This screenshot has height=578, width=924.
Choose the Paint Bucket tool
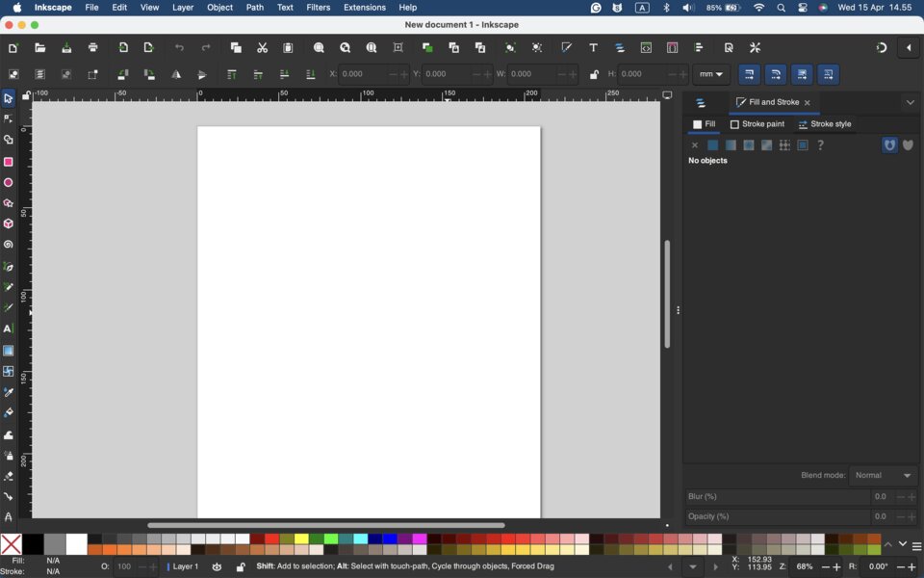pos(9,412)
